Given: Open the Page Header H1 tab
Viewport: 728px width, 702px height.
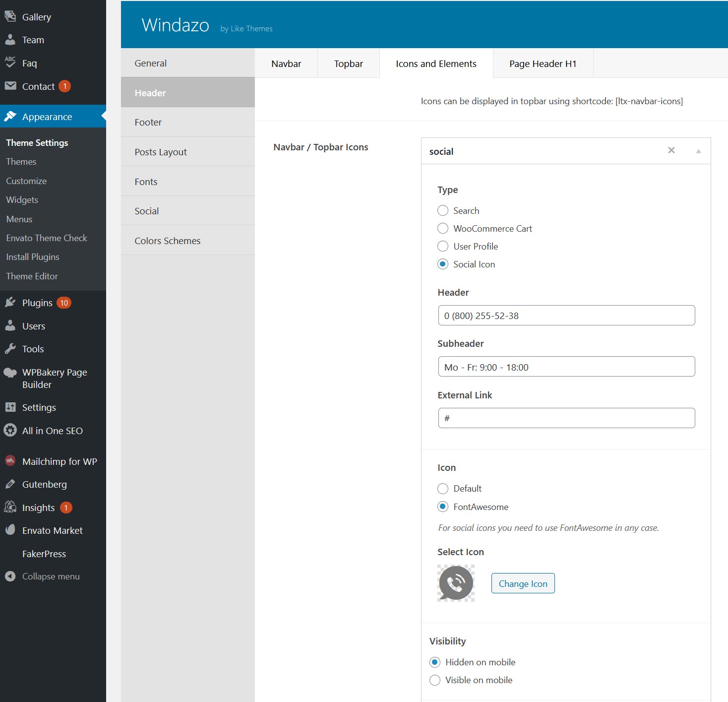Looking at the screenshot, I should click(543, 64).
